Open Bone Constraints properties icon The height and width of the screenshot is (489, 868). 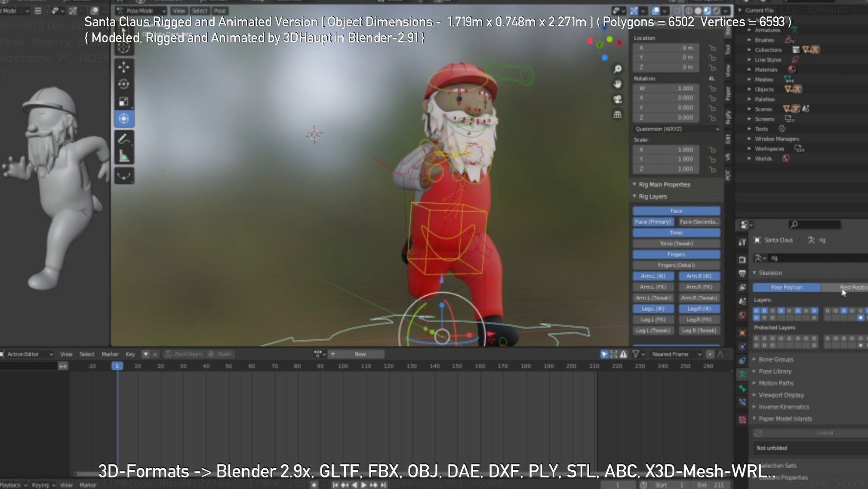[x=742, y=402]
